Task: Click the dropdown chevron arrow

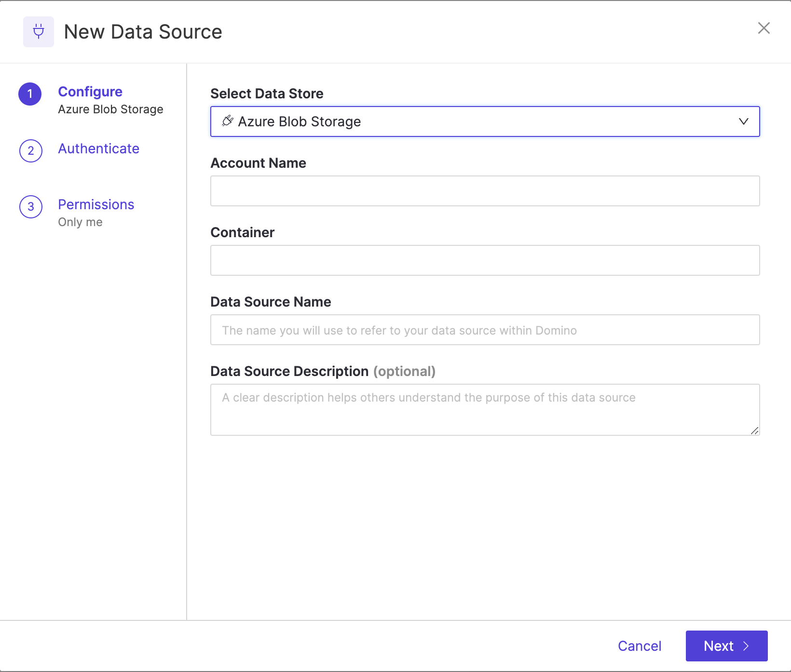Action: [744, 121]
